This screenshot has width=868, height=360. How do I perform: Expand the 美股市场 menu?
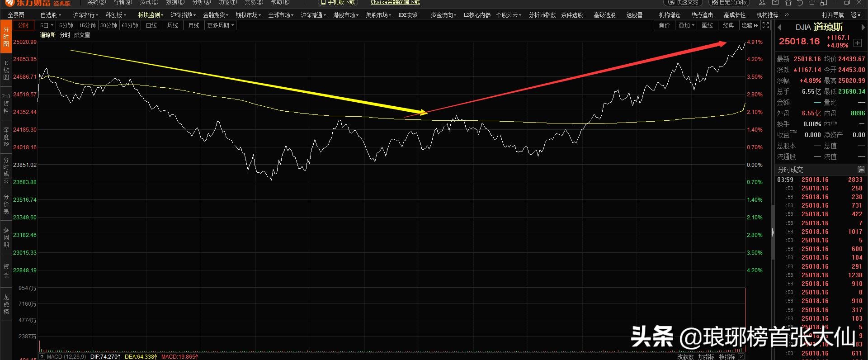click(378, 15)
